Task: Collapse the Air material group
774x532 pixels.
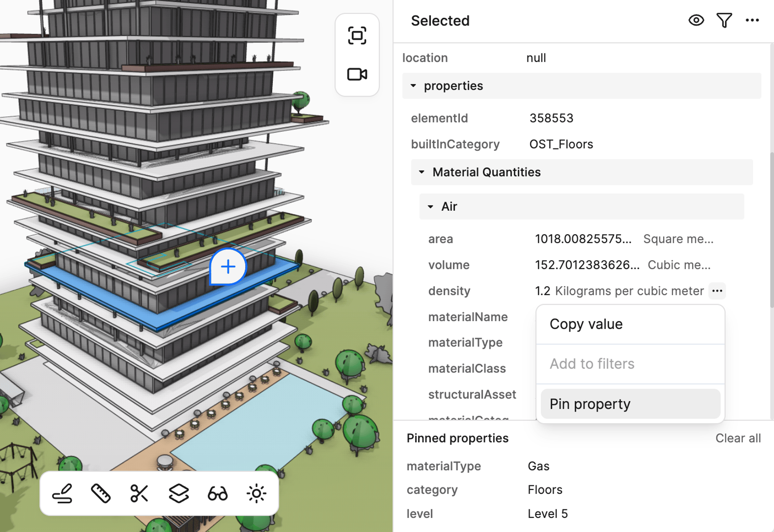Action: [582, 207]
